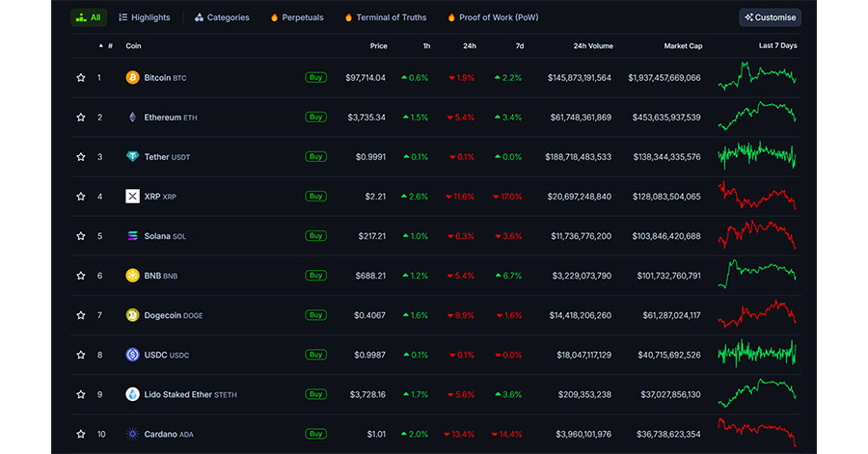This screenshot has width=868, height=454.
Task: Click Buy for USDC
Action: pos(315,355)
